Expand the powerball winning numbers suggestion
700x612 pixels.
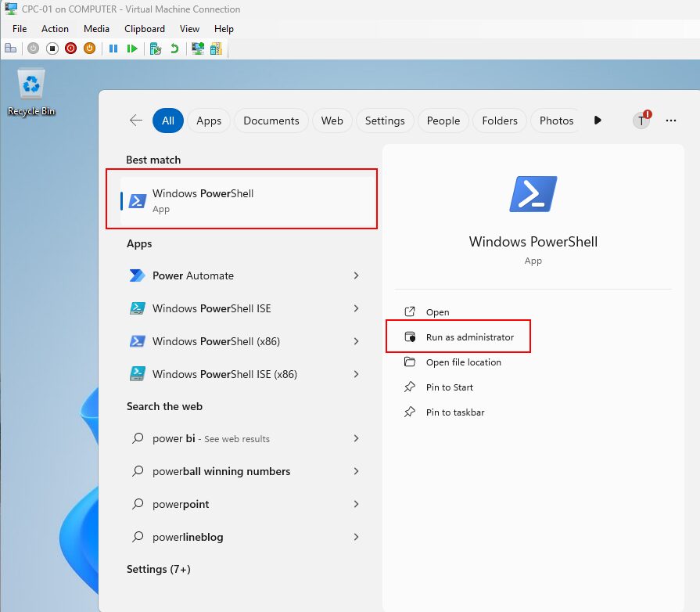point(356,471)
